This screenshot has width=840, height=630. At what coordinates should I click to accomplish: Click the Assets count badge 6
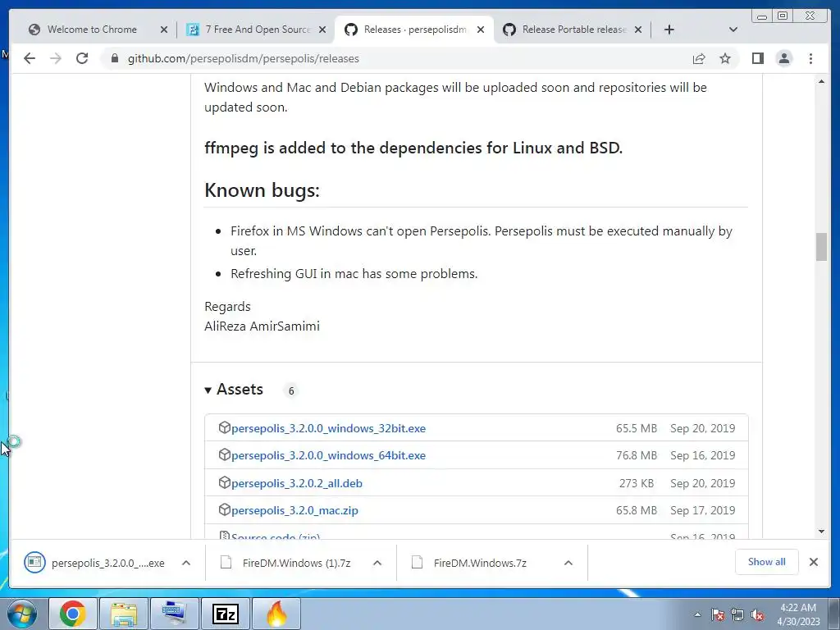(291, 391)
